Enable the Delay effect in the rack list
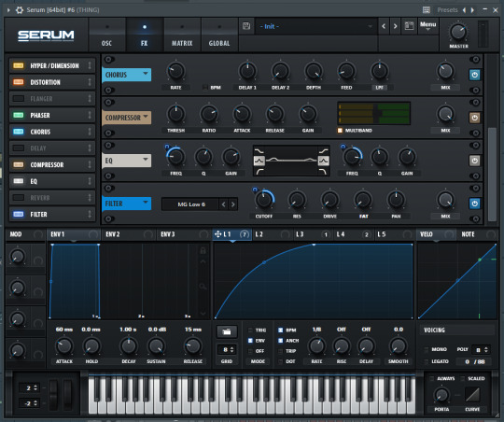504x422 pixels. [19, 148]
